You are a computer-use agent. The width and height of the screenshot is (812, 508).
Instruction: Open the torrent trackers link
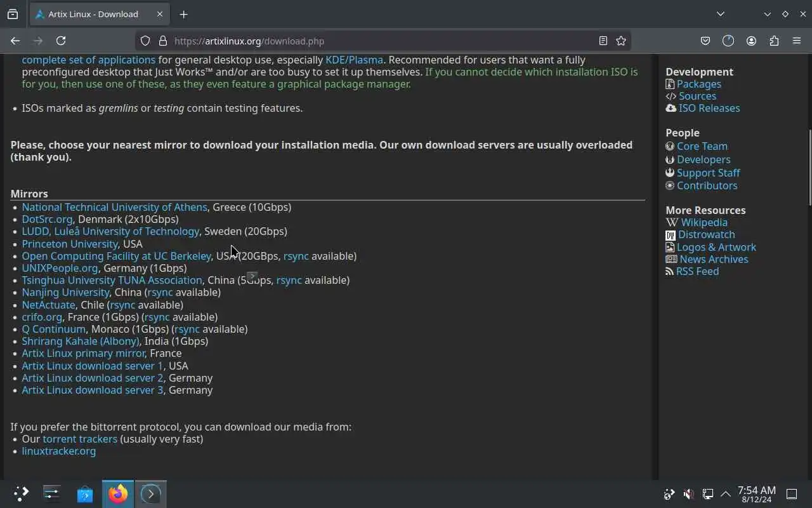click(80, 439)
